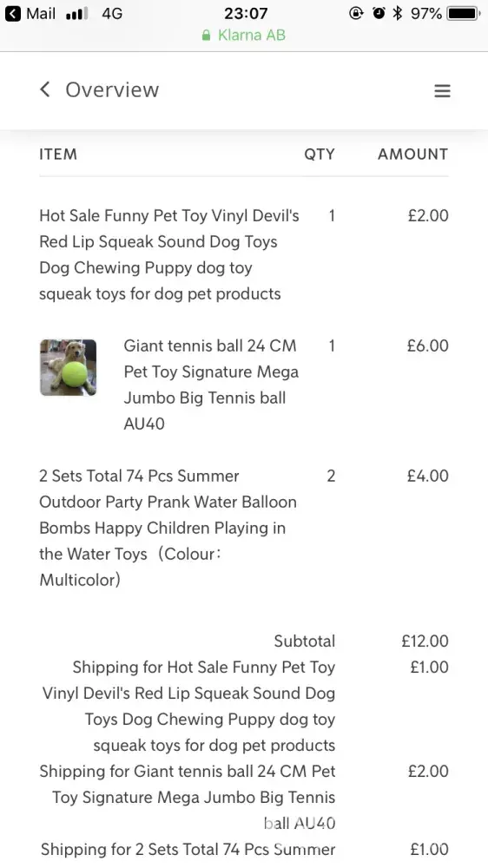Tap the Bluetooth status icon
Viewport: 488px width, 868px height.
pos(397,13)
